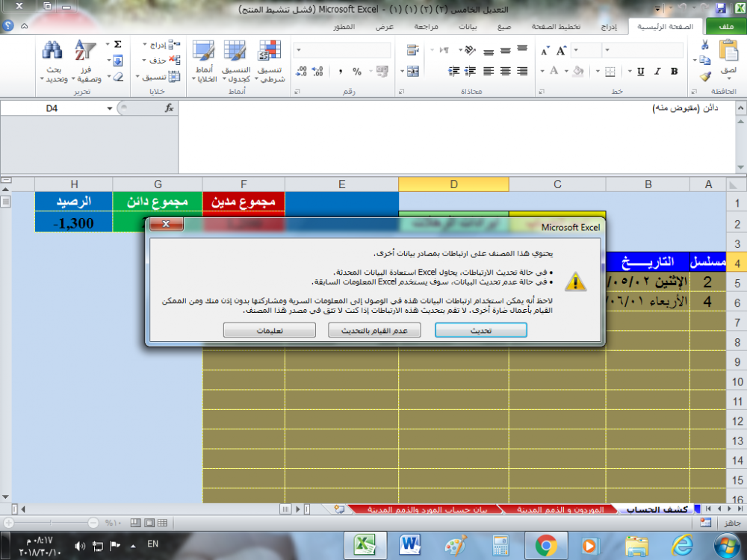Decrease font size with small A icon
Screen dimensions: 747x560
point(545,51)
